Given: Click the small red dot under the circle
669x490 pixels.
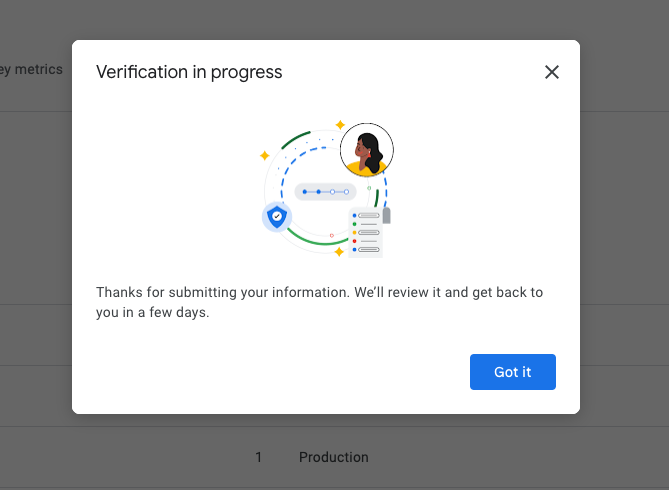Looking at the screenshot, I should pos(332,235).
